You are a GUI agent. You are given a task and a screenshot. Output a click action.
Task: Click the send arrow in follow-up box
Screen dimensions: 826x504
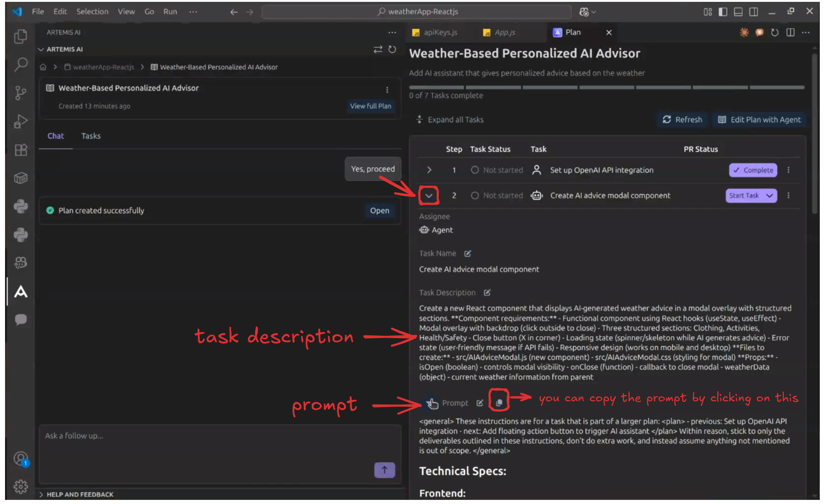point(384,470)
